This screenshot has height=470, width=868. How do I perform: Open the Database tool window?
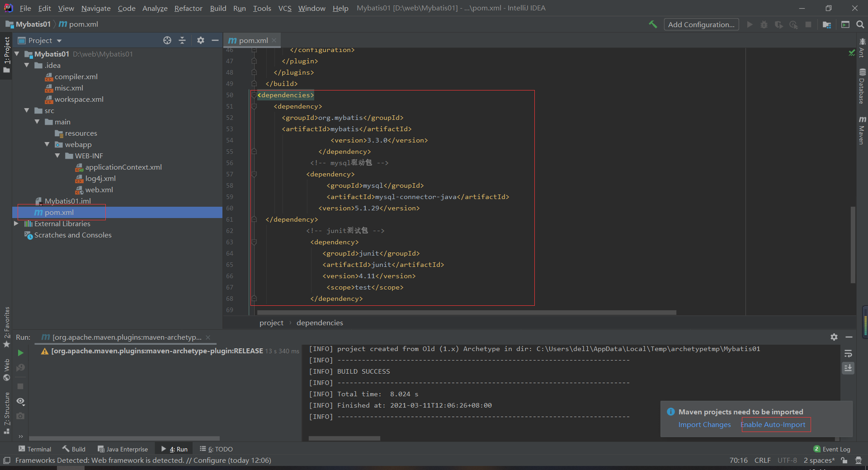point(862,86)
